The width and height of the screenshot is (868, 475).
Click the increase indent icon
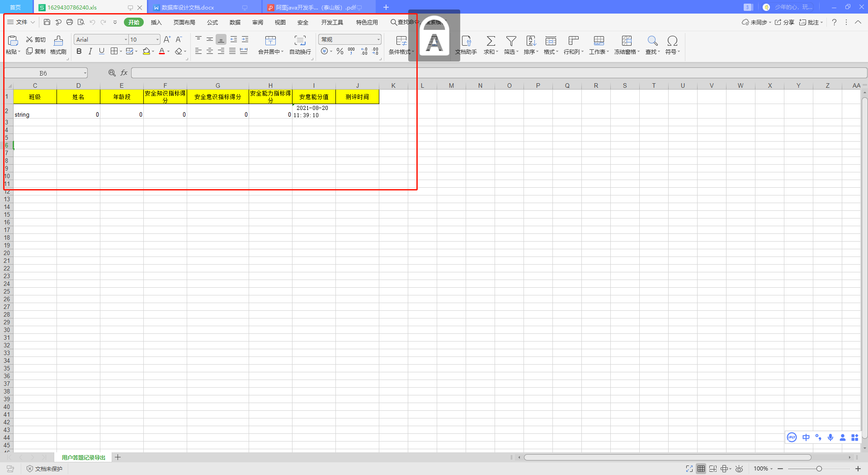pos(245,40)
